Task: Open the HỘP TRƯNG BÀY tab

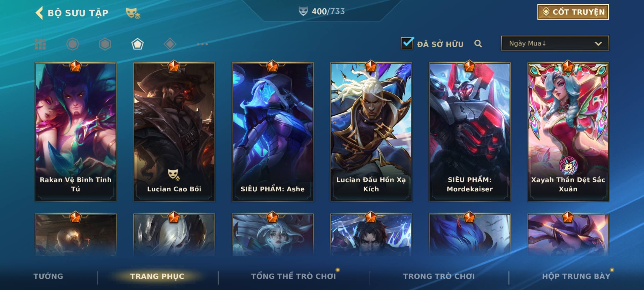Action: tap(576, 276)
